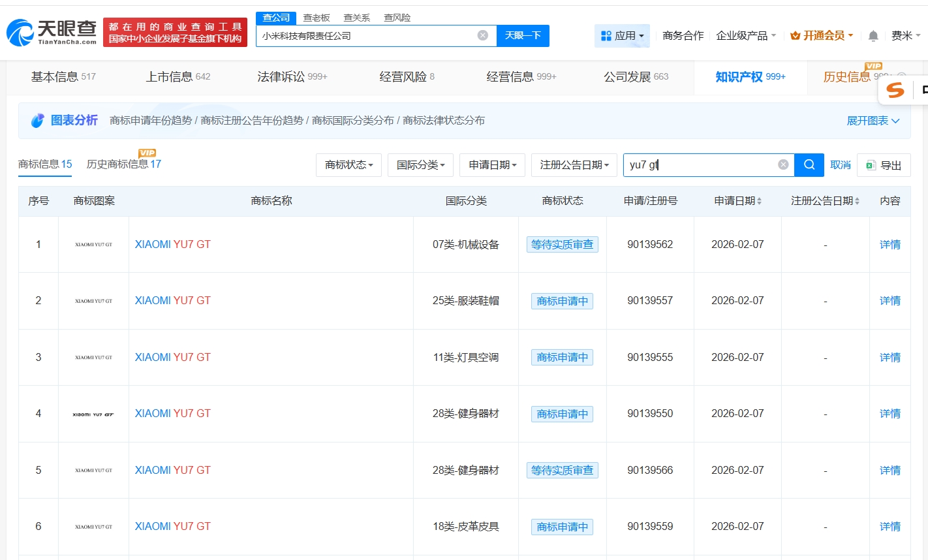Open the 经营风险 8 tab
Viewport: 928px width, 560px height.
tap(407, 77)
